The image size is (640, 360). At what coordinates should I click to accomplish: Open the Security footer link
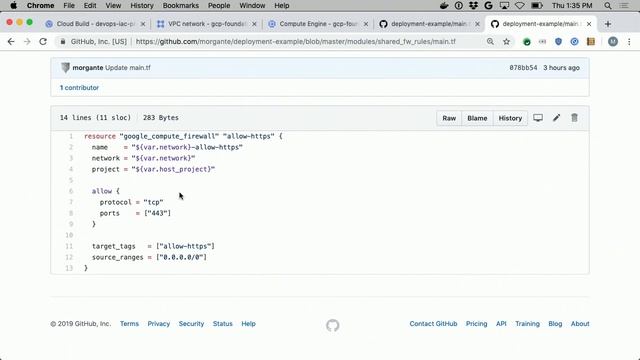click(x=191, y=324)
